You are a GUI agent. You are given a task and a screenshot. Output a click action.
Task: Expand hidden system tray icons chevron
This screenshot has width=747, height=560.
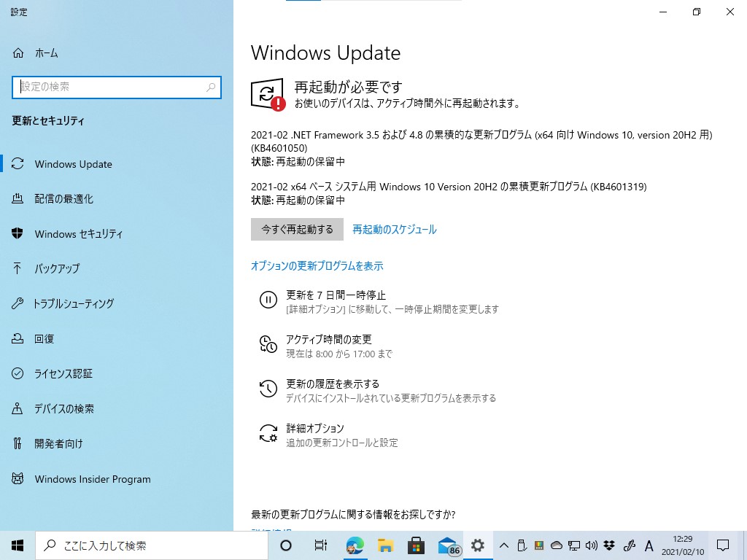[x=503, y=545]
